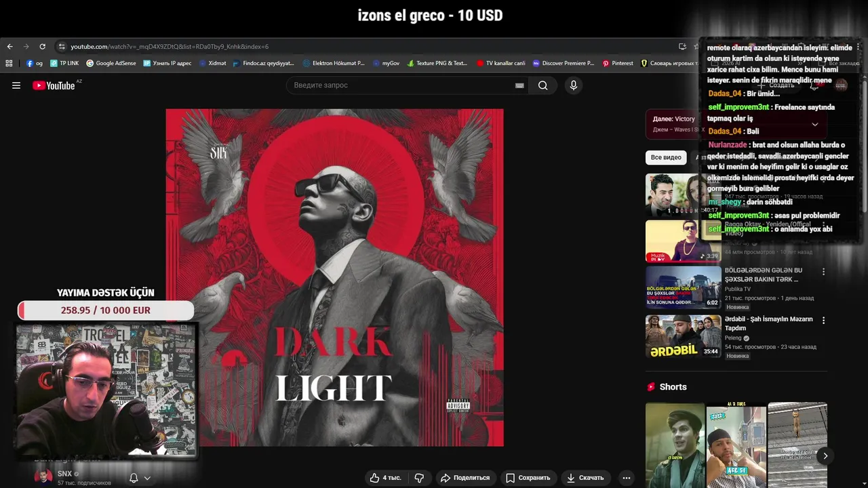Click 'Далее: Victory' up next entry

coord(674,119)
